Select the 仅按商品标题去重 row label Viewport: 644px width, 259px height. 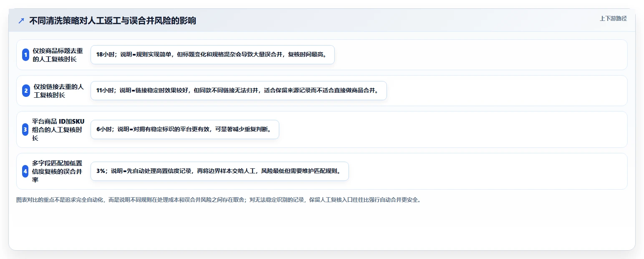(x=58, y=55)
